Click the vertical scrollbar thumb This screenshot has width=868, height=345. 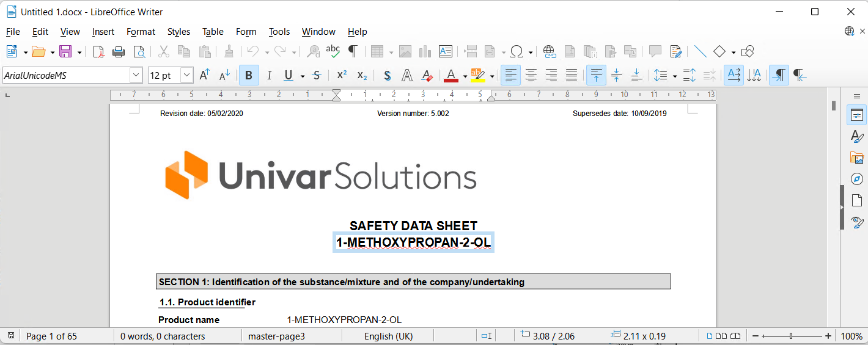[834, 105]
